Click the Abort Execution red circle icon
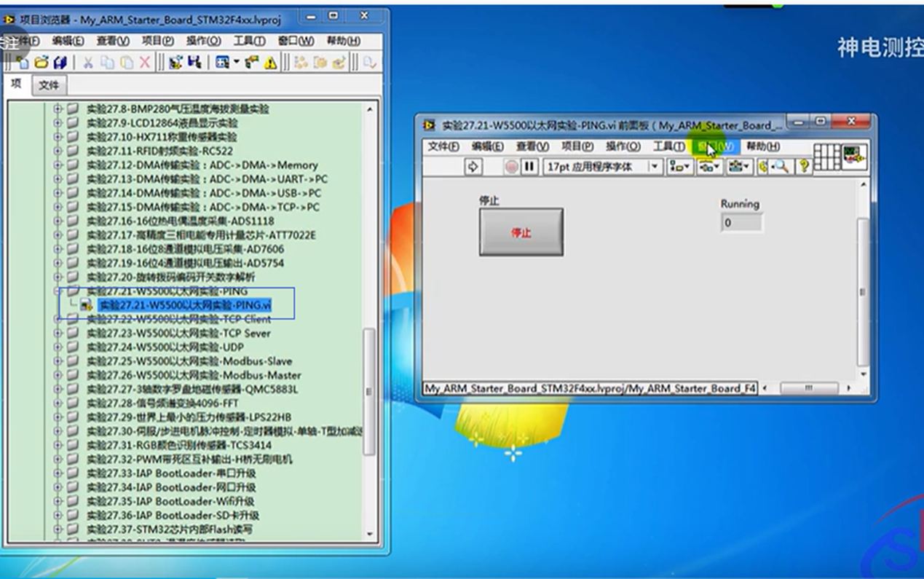Viewport: 924px width, 579px height. [x=512, y=167]
